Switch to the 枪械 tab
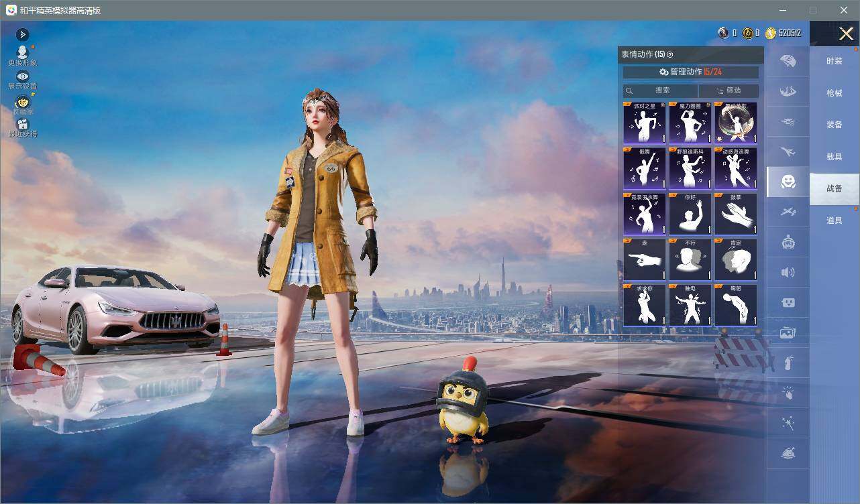This screenshot has height=504, width=860. click(835, 93)
